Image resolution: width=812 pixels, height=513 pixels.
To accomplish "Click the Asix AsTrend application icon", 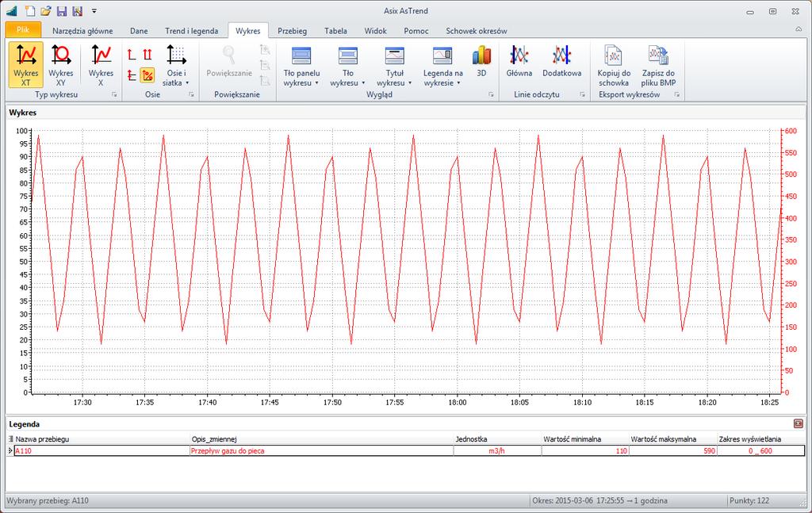I will tap(11, 11).
